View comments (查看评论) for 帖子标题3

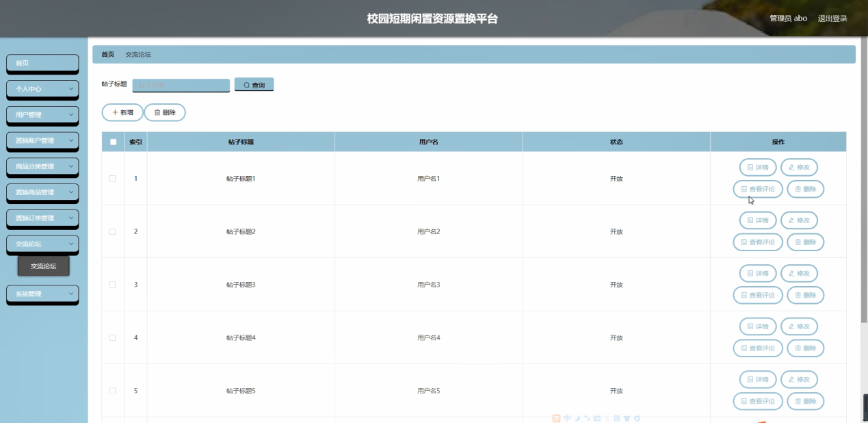click(x=758, y=295)
